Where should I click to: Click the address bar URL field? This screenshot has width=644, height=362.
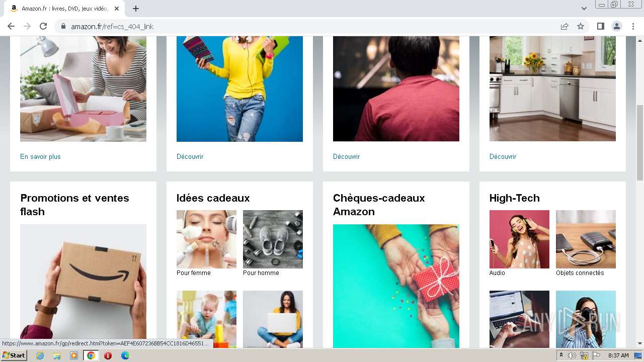312,26
